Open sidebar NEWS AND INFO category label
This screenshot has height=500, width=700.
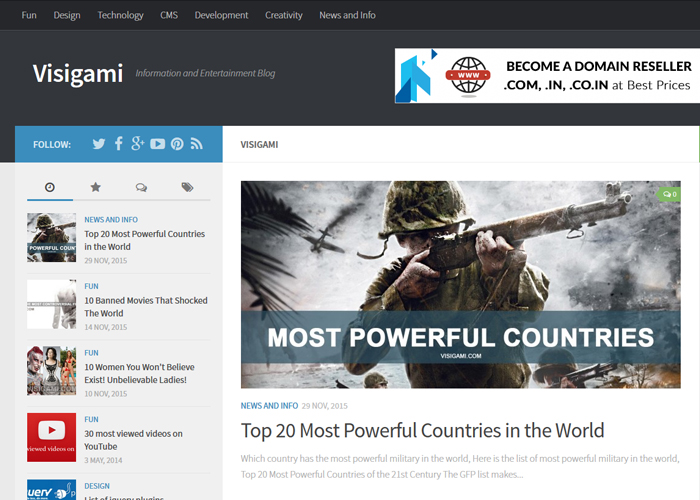click(x=111, y=220)
